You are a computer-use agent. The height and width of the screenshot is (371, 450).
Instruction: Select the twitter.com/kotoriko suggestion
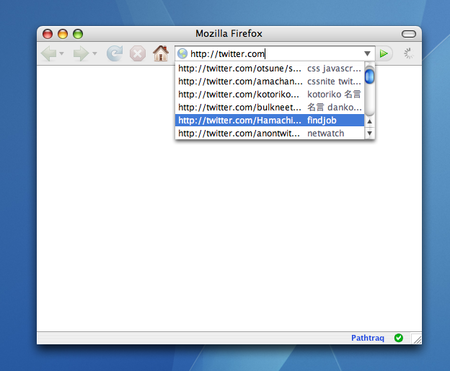click(270, 94)
